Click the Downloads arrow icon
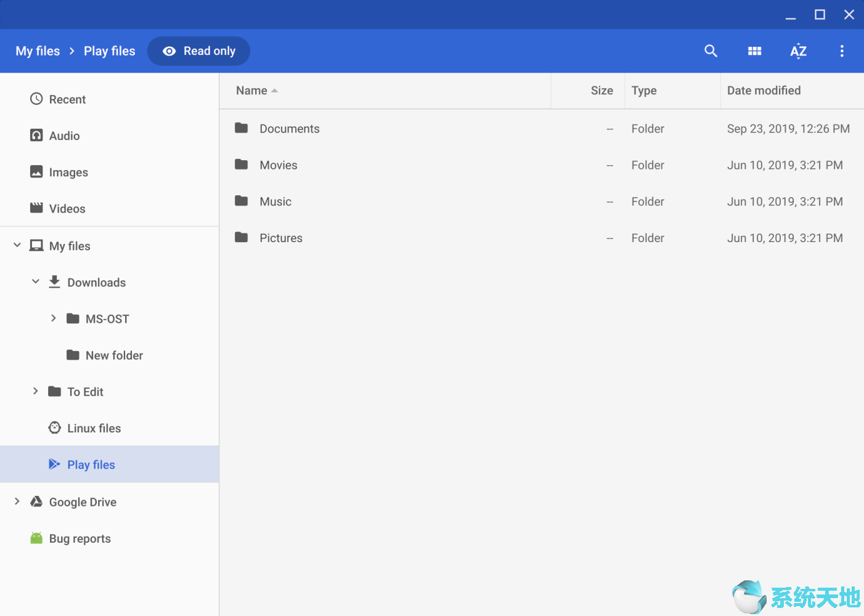864x616 pixels. click(54, 282)
